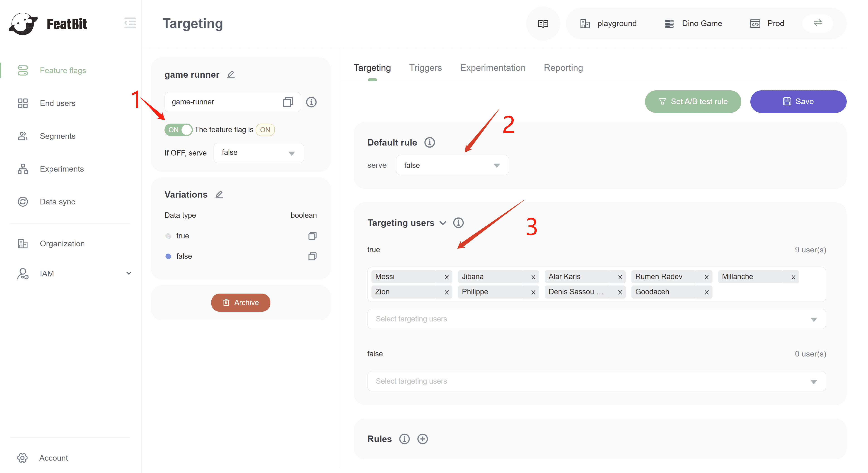
Task: Click the plus icon to add a rule
Action: click(x=422, y=439)
